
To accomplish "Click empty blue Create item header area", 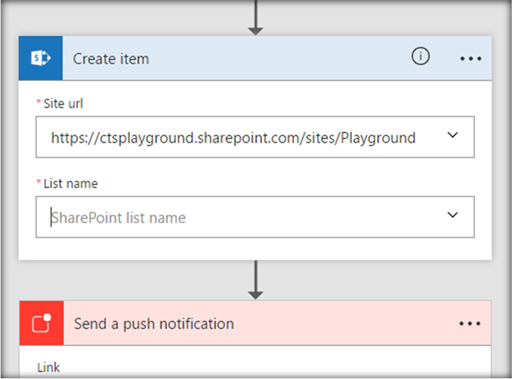I will [x=280, y=58].
